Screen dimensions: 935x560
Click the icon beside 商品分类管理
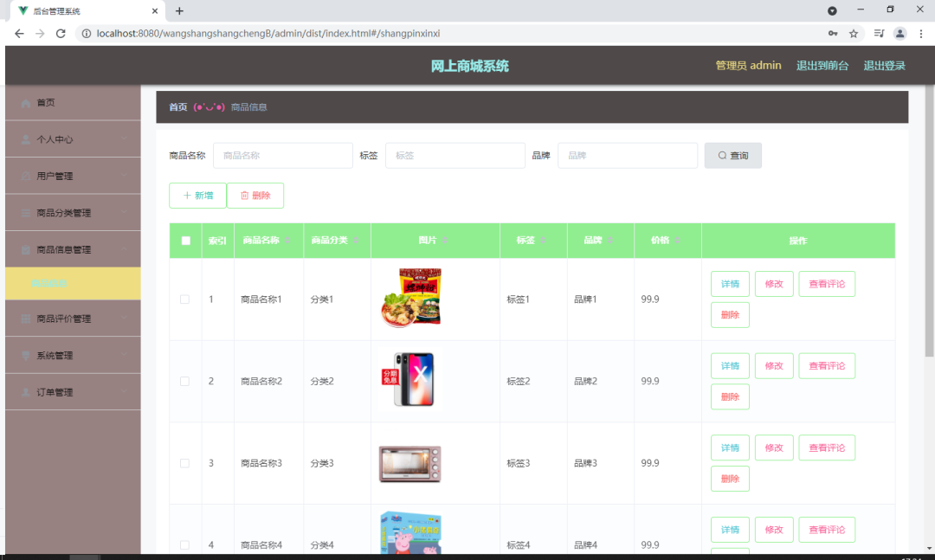[26, 213]
